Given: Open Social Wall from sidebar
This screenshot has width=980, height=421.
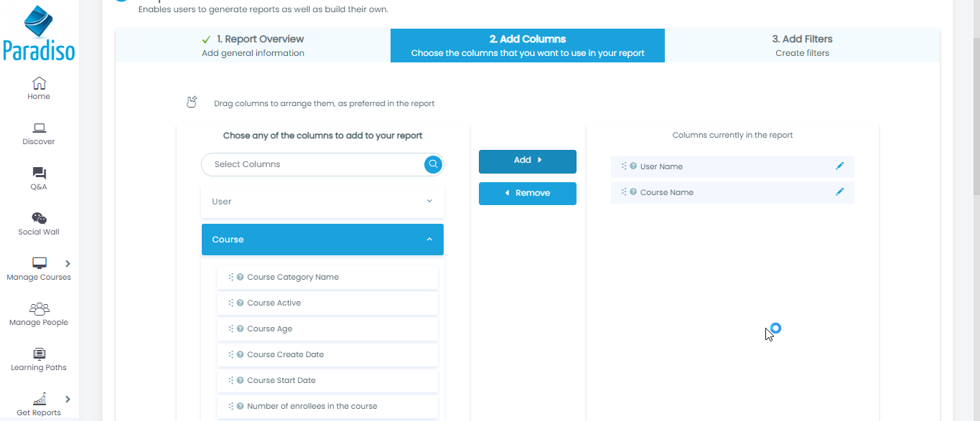Looking at the screenshot, I should tap(39, 219).
